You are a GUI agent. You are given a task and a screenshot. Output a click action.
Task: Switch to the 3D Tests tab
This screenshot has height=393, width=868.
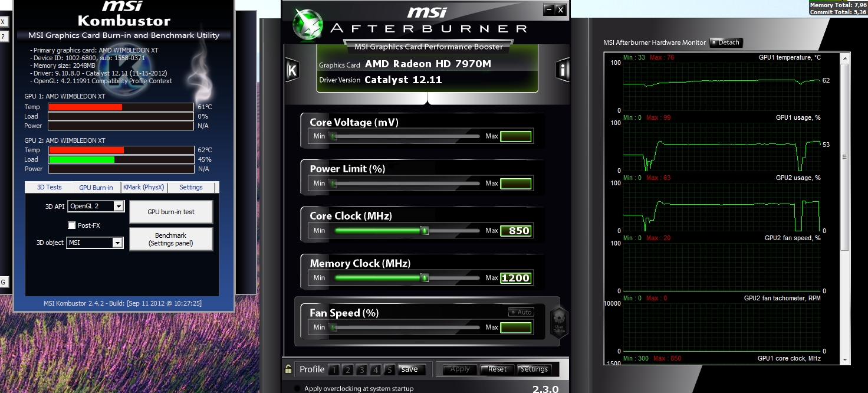click(x=50, y=187)
